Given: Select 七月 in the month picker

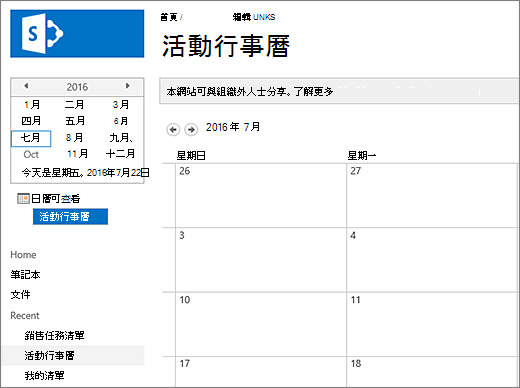Looking at the screenshot, I should coord(31,138).
